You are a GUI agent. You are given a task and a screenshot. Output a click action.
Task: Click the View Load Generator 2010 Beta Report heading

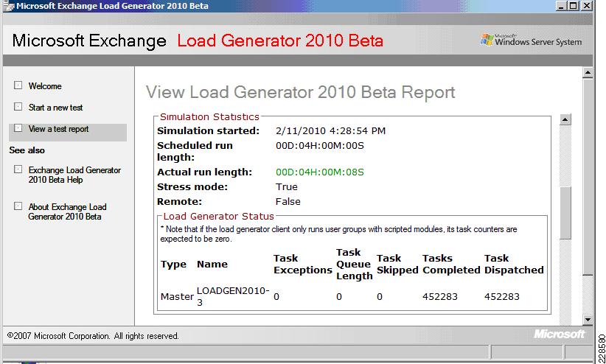coord(300,93)
